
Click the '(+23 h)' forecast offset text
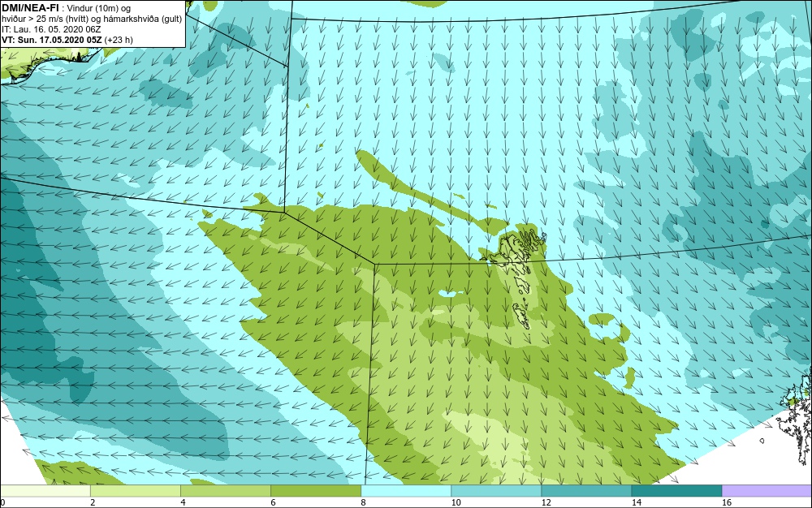[x=119, y=40]
